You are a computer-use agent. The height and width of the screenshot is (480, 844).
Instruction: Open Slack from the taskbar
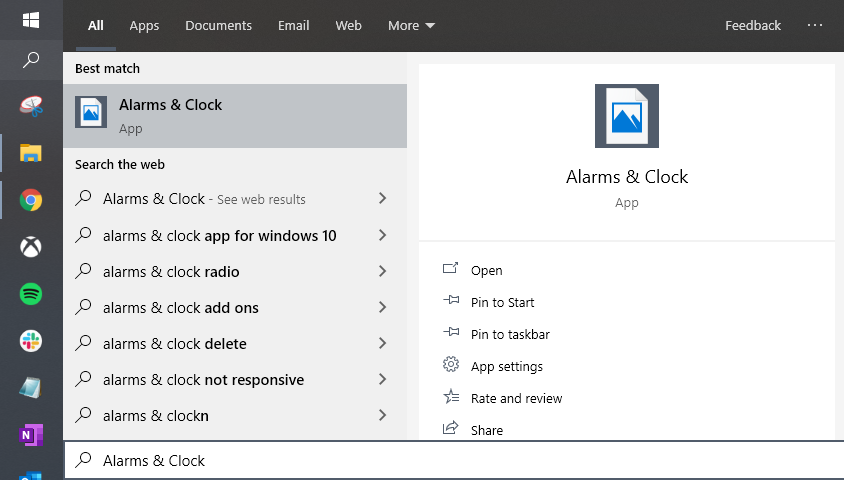[x=31, y=341]
